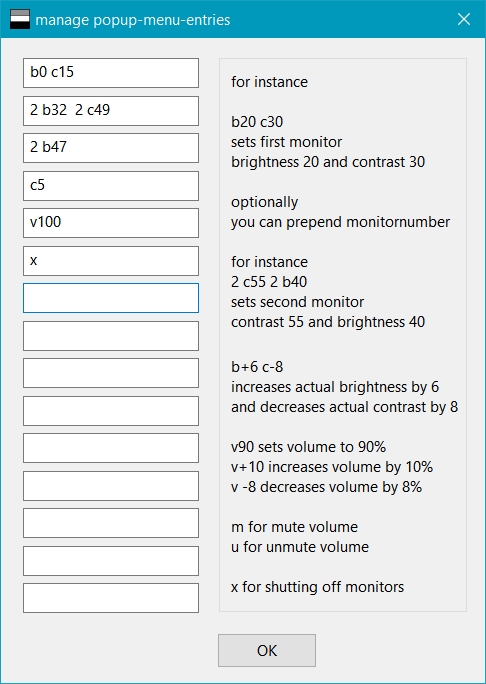Screen dimensions: 486x684
Task: Confirm entries with the OK button
Action: coord(267,650)
